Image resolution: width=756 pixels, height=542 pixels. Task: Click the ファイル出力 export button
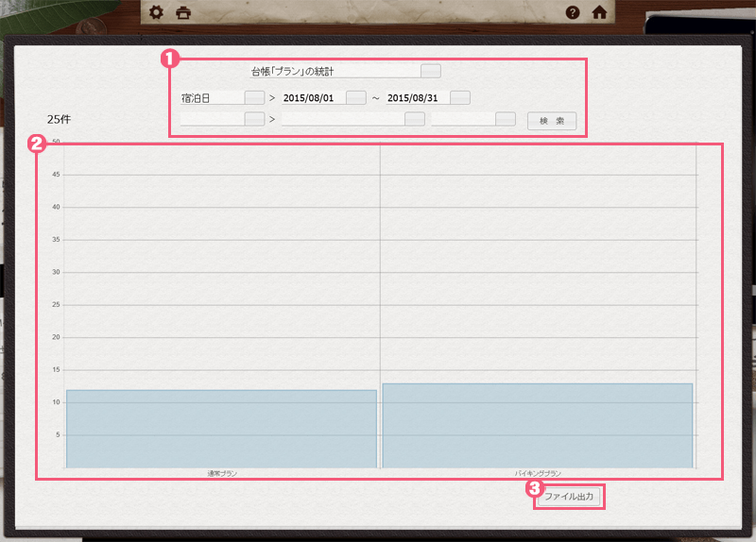click(x=572, y=497)
